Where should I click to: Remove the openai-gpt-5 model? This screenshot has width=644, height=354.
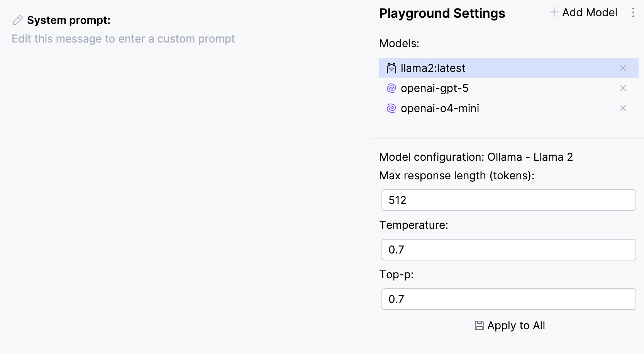click(623, 88)
